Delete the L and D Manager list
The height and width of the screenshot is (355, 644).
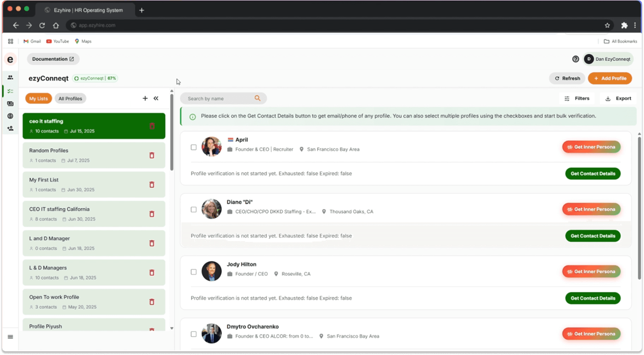coord(152,243)
